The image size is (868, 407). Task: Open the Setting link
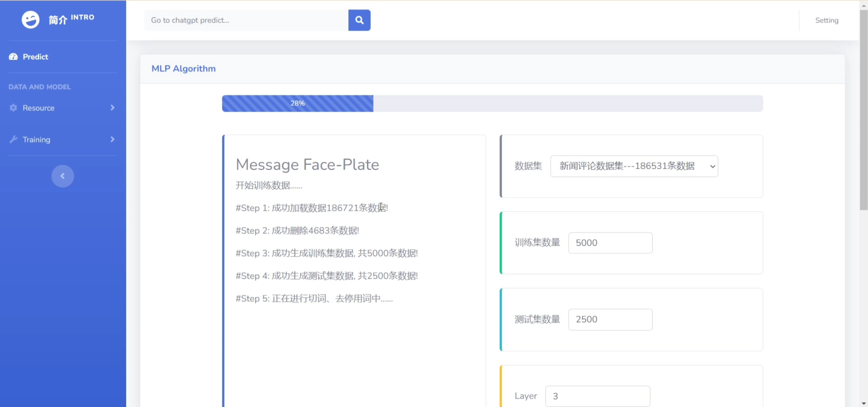[x=826, y=20]
